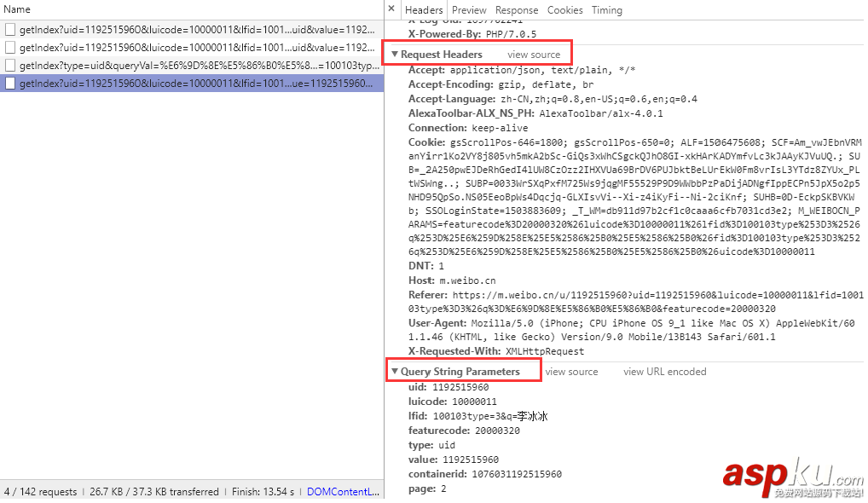This screenshot has height=503, width=868.
Task: Select the DNT: 1 header line
Action: pyautogui.click(x=426, y=266)
